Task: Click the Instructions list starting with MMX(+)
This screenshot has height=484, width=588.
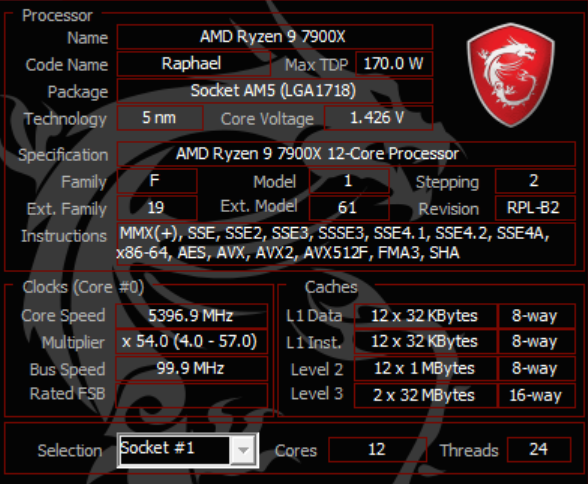Action: (346, 244)
